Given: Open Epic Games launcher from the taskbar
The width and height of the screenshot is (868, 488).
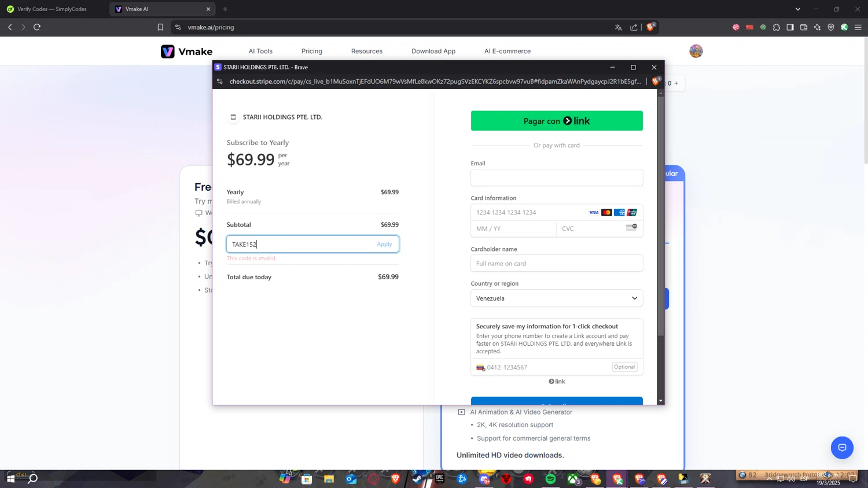Looking at the screenshot, I should (x=440, y=479).
